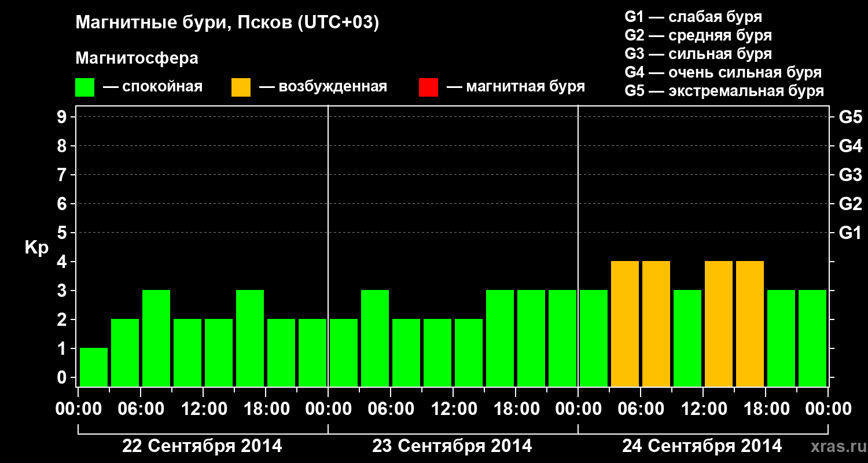Select the 09:00–12:00 green bar, 24 September

tap(687, 338)
